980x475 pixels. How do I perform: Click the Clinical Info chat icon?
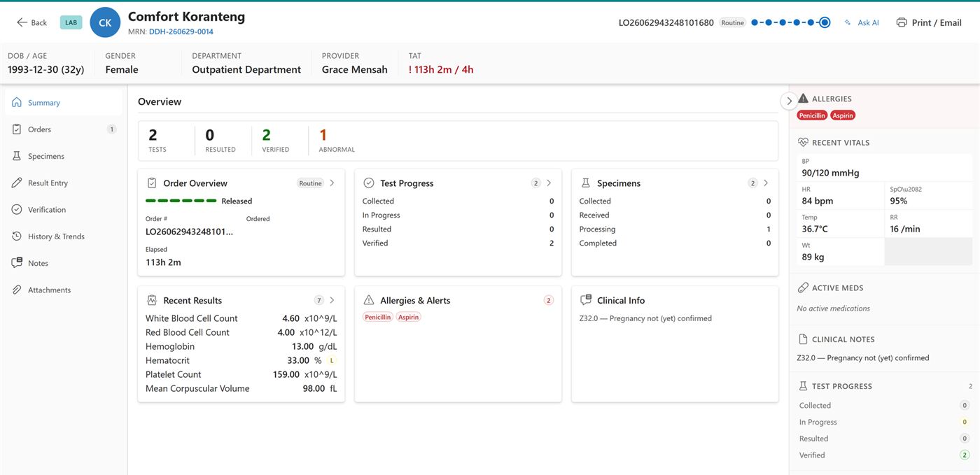[586, 300]
